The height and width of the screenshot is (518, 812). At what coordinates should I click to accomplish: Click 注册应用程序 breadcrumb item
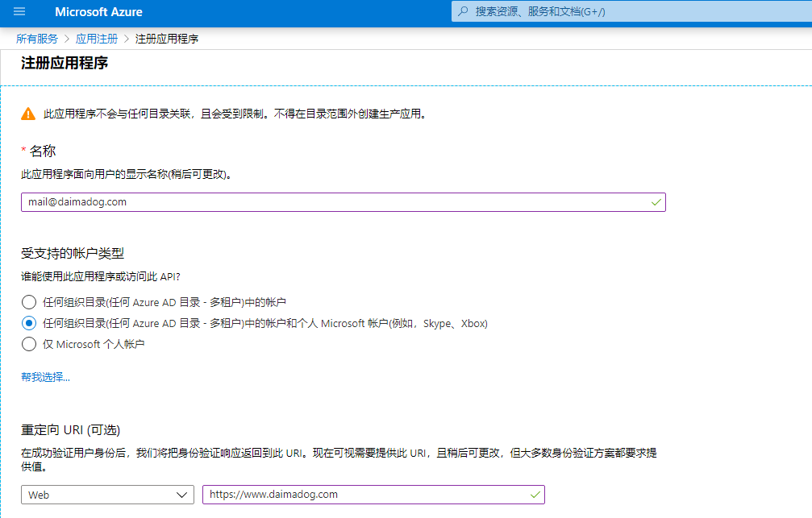point(167,39)
